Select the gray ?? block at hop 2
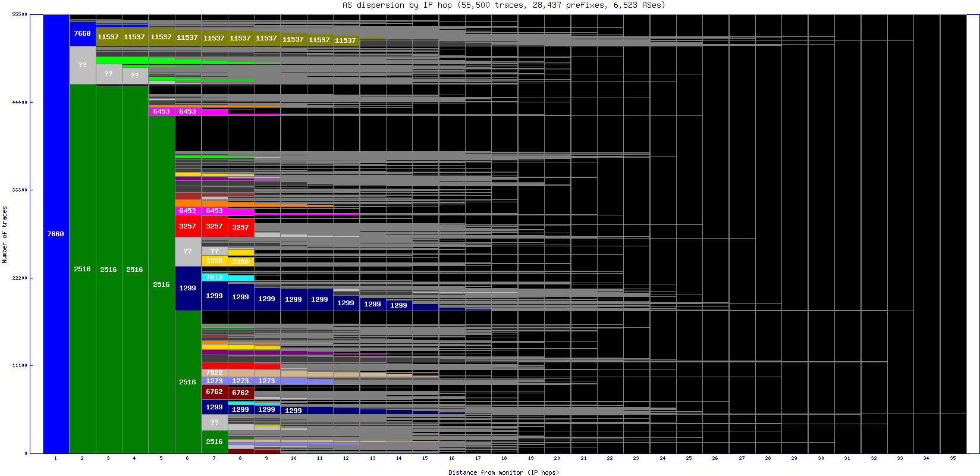 (x=83, y=65)
